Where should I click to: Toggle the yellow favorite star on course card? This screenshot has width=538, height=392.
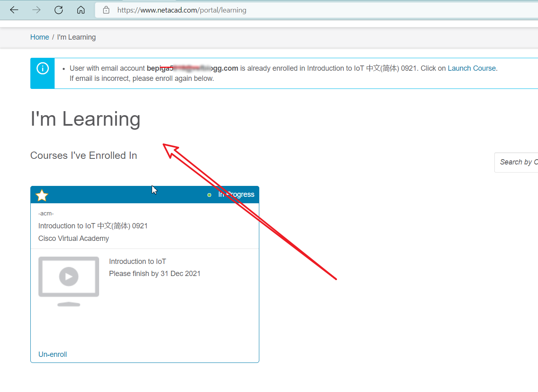(42, 195)
